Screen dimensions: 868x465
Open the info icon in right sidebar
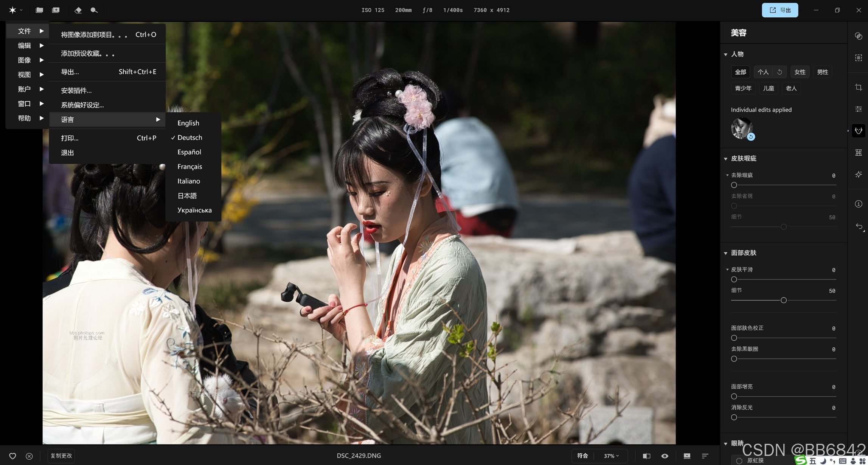858,204
